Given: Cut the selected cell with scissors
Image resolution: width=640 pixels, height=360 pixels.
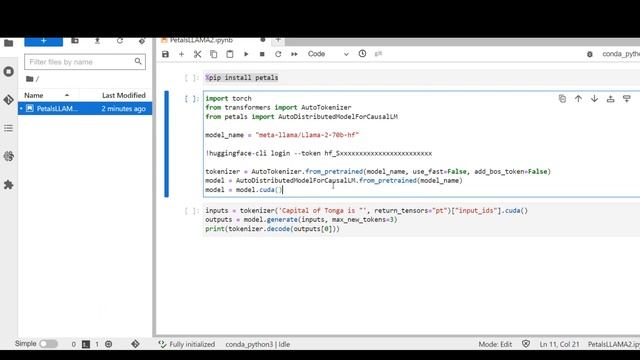Looking at the screenshot, I should tap(198, 54).
